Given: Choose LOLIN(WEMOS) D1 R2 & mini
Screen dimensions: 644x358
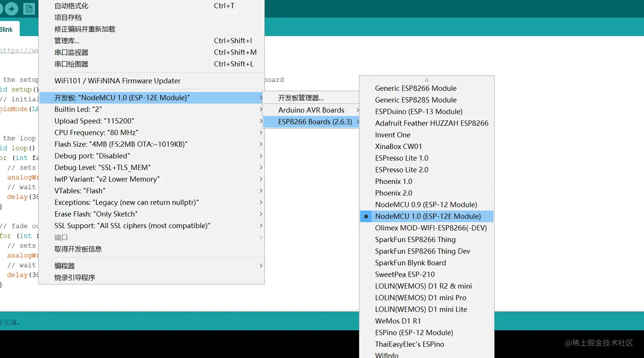Looking at the screenshot, I should (x=427, y=286).
